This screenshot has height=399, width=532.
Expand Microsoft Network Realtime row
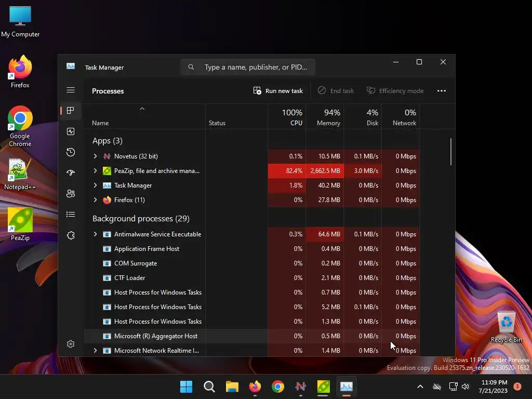(x=96, y=351)
